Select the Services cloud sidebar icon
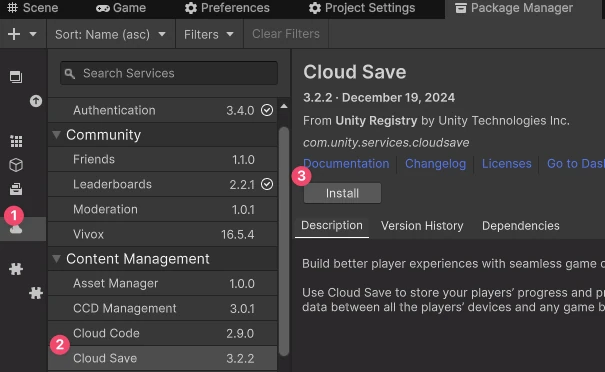 tap(16, 229)
